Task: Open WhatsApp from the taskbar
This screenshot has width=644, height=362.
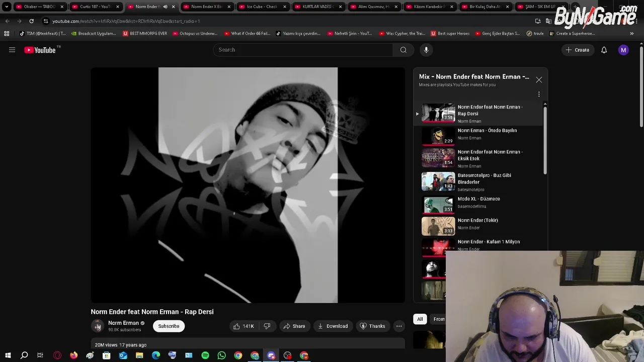Action: click(222, 355)
